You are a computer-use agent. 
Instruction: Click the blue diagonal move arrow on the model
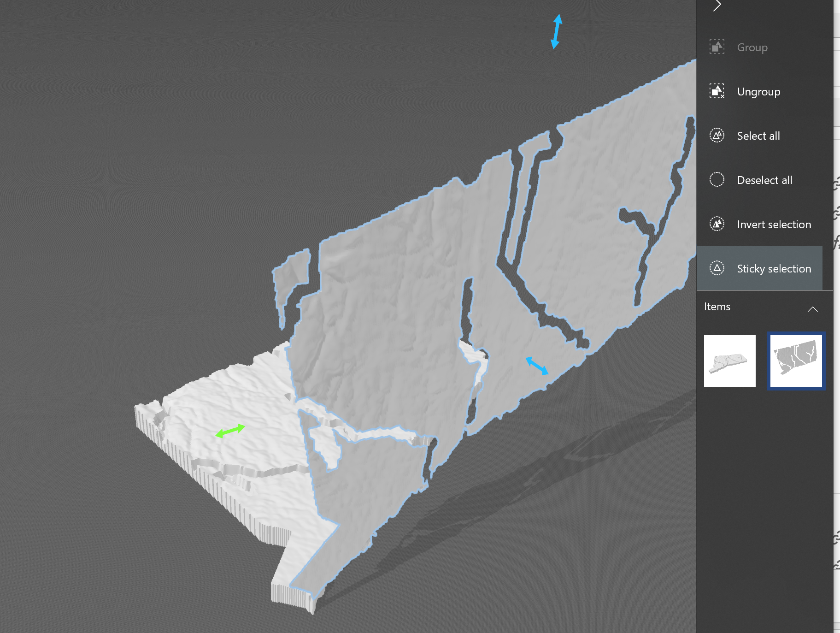pyautogui.click(x=537, y=365)
